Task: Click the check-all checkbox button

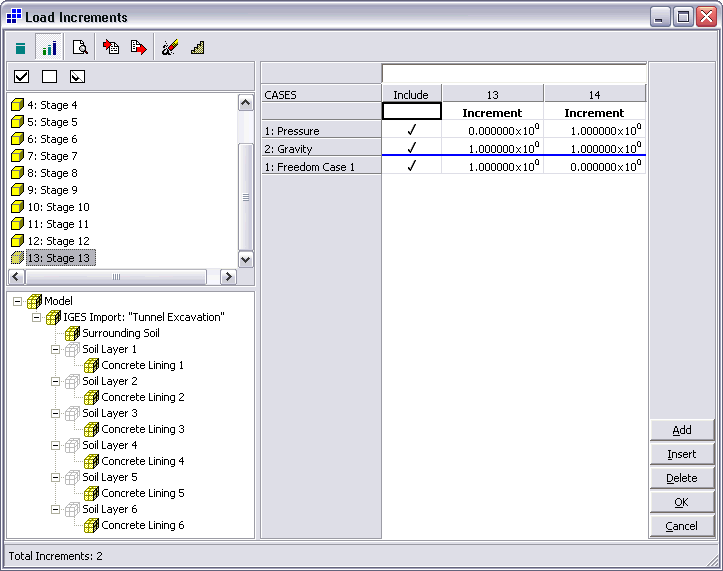Action: pos(22,76)
